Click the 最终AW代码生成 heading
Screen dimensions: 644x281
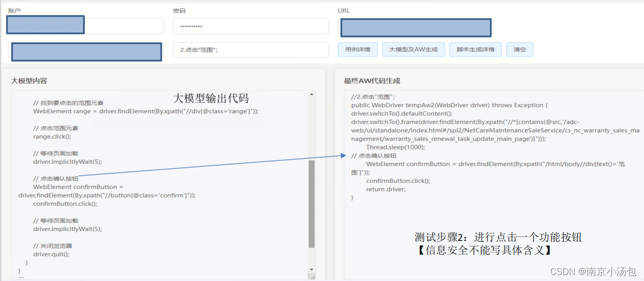[x=372, y=81]
